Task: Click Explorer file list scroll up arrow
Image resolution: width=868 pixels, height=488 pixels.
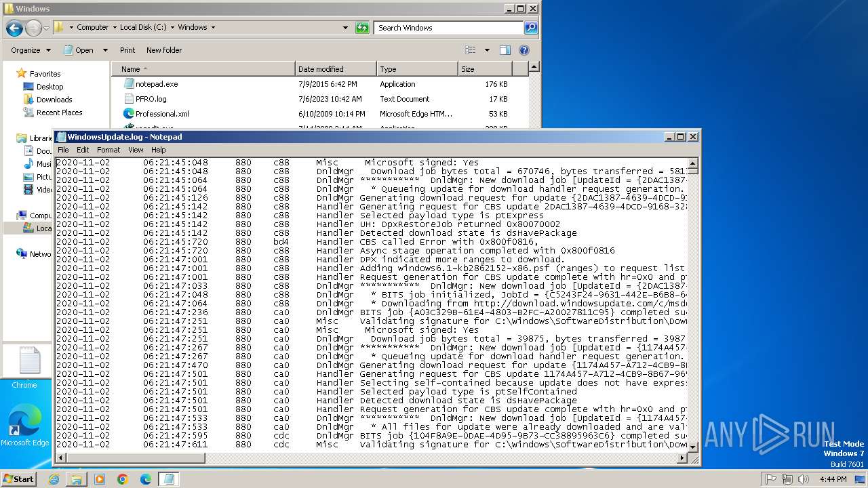Action: pyautogui.click(x=534, y=67)
